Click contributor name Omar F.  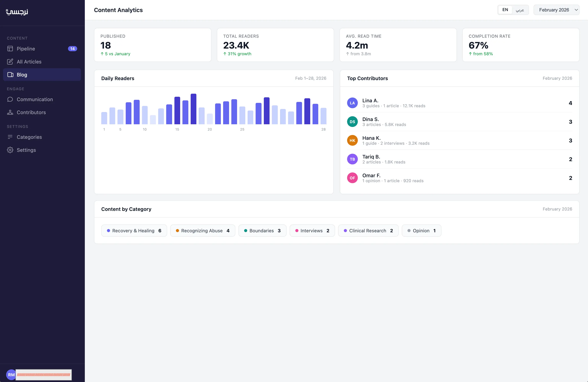(x=371, y=176)
